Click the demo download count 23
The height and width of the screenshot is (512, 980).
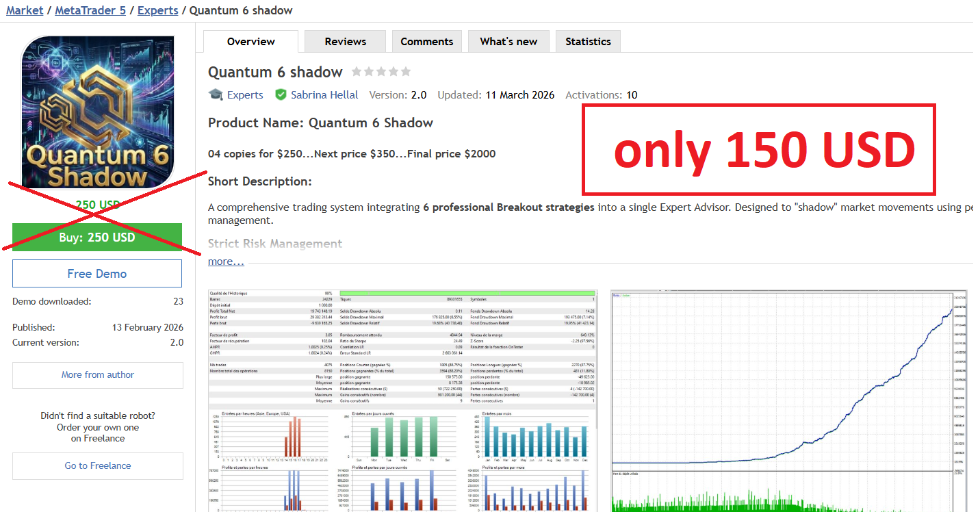point(178,301)
